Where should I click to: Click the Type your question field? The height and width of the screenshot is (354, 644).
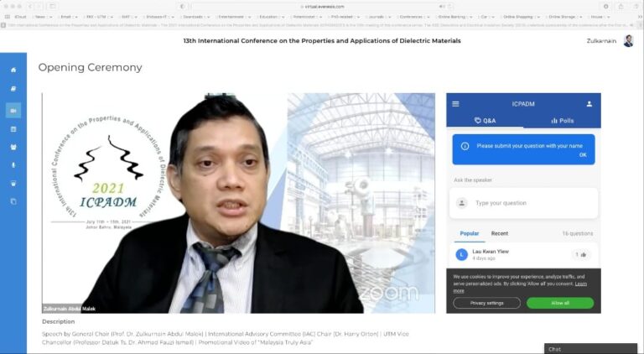[x=523, y=203]
